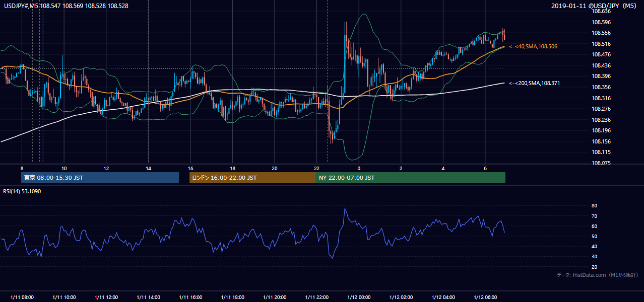
Task: Click the 1/11 20:00 bottom time label
Action: pos(275,297)
